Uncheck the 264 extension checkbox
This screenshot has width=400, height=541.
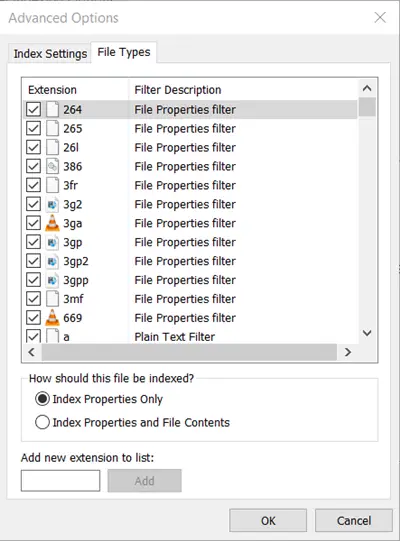click(x=33, y=110)
